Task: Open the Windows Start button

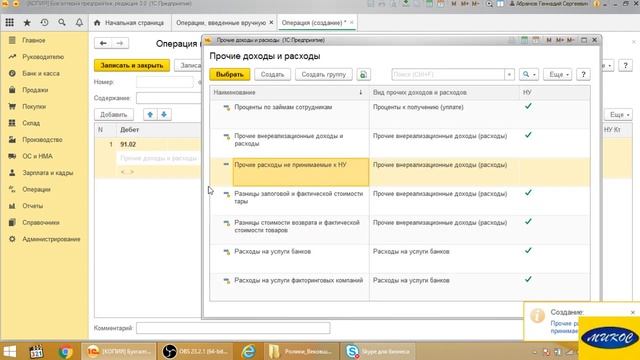Action: (x=10, y=351)
